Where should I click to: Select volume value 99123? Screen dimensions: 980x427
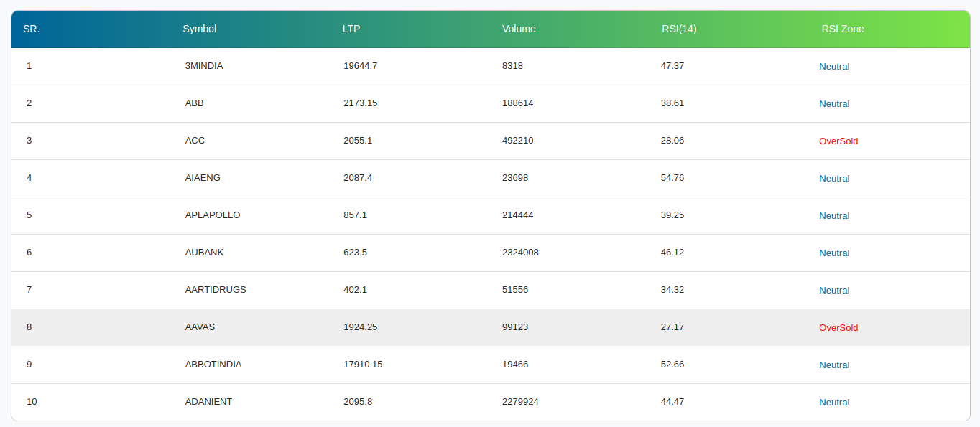[515, 327]
